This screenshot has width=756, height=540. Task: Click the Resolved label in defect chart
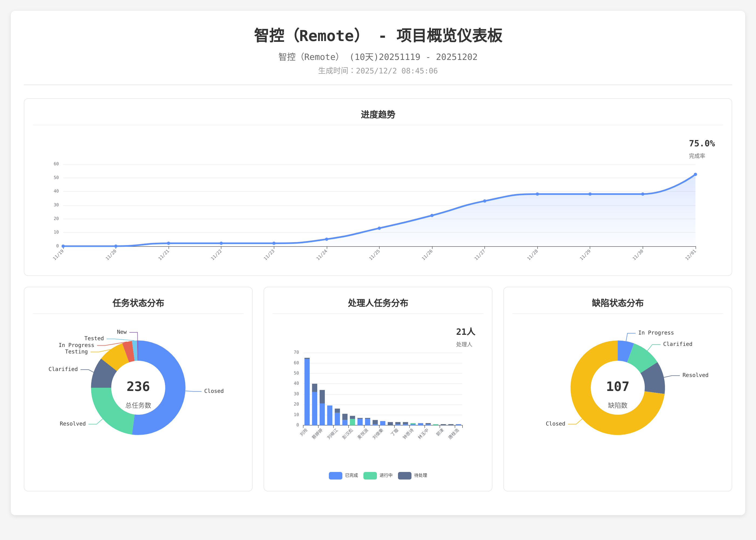pos(695,375)
